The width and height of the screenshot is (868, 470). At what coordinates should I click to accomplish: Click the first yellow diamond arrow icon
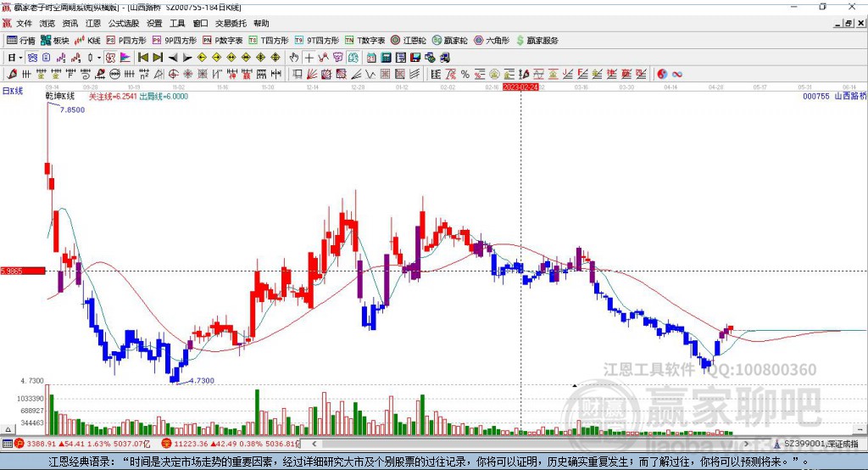[202, 58]
